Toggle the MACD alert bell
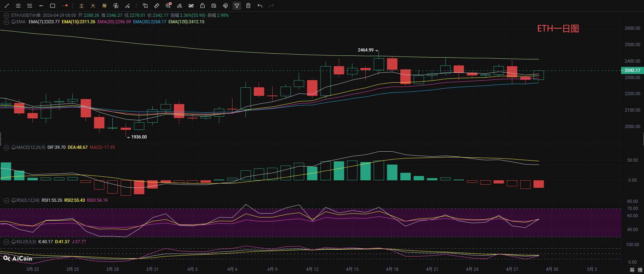Image resolution: width=644 pixels, height=274 pixels. coord(14,147)
